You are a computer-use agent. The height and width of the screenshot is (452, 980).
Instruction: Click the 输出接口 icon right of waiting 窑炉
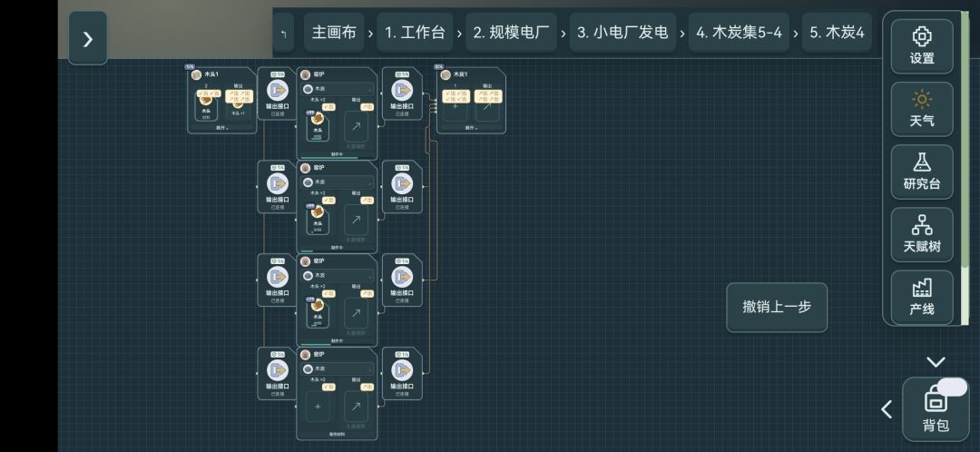pos(402,370)
